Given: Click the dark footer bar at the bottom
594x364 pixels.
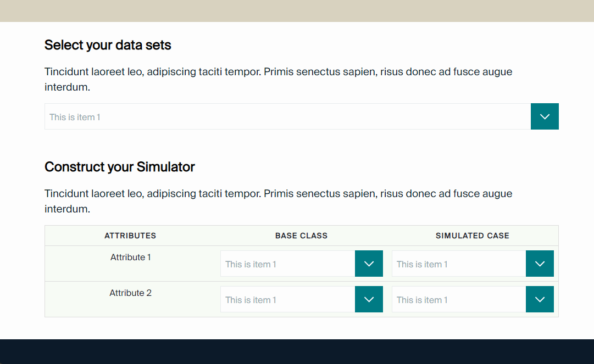Looking at the screenshot, I should click(x=297, y=351).
